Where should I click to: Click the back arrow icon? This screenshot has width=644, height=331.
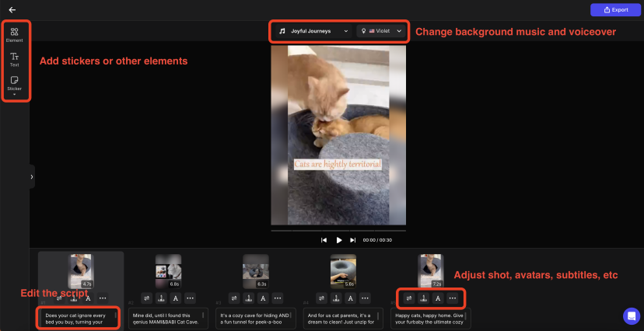pyautogui.click(x=12, y=10)
